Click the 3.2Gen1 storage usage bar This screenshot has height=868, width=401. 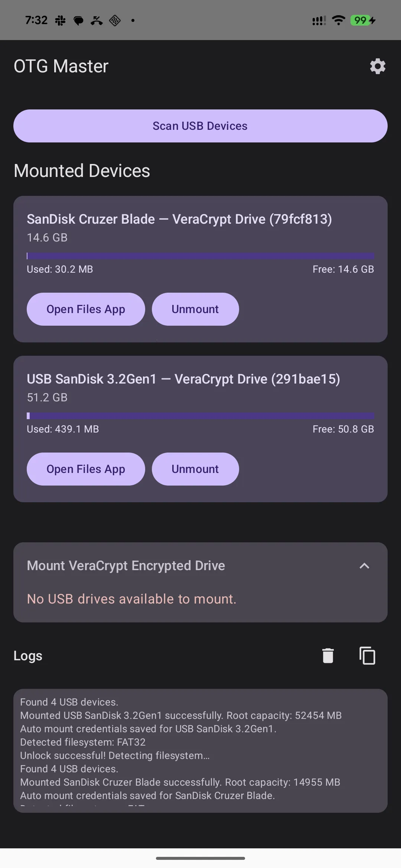pyautogui.click(x=200, y=416)
